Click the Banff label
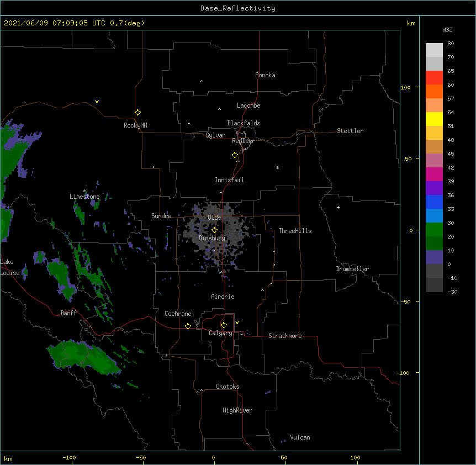 (68, 313)
